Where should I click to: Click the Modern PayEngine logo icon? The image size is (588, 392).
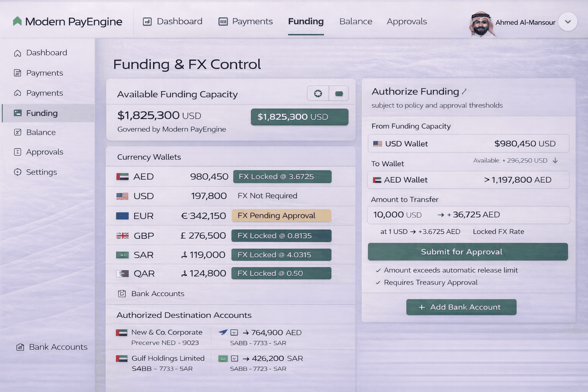point(17,21)
